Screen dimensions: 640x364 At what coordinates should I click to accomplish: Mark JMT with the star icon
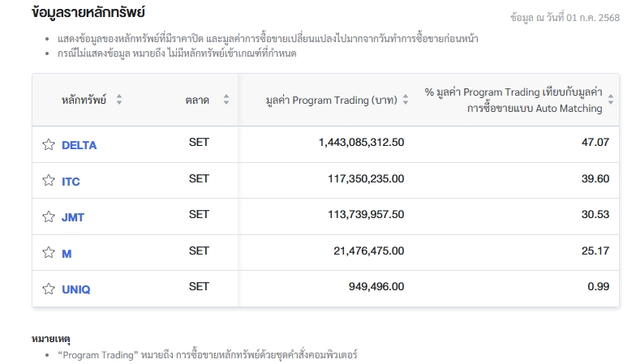(48, 216)
